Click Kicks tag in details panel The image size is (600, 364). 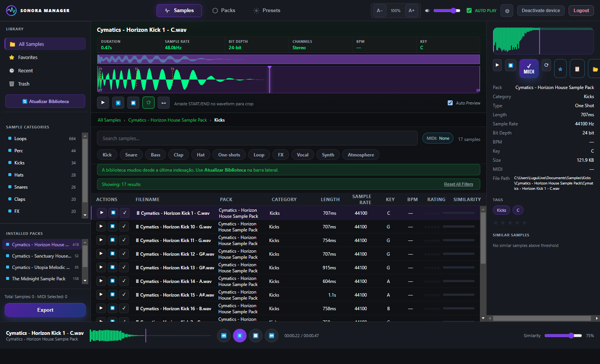pyautogui.click(x=502, y=210)
